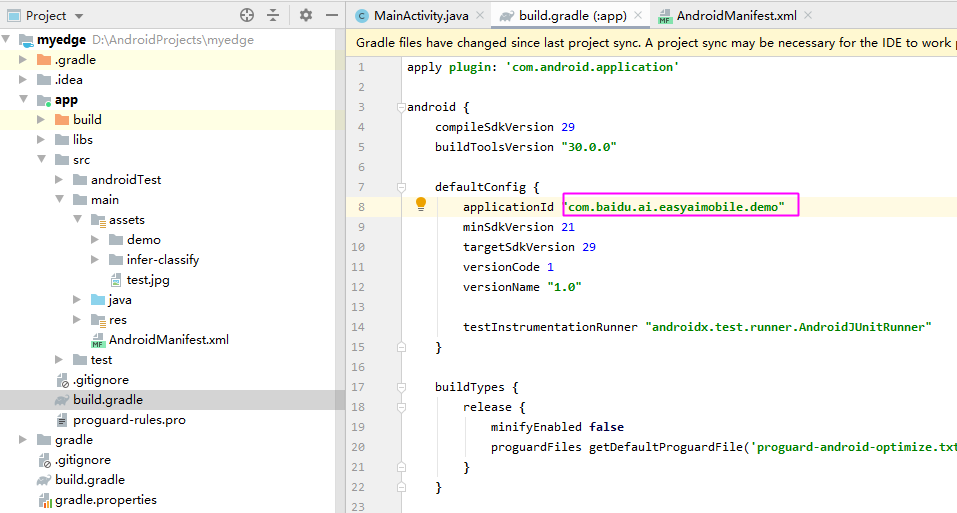Open Project panel settings gear
Screen dimensions: 957x513
[306, 15]
